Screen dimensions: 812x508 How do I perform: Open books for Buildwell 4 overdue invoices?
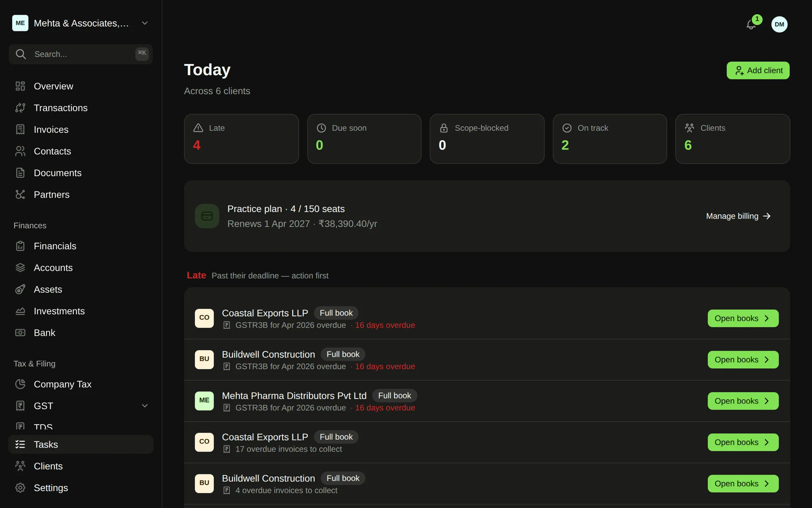(x=743, y=483)
